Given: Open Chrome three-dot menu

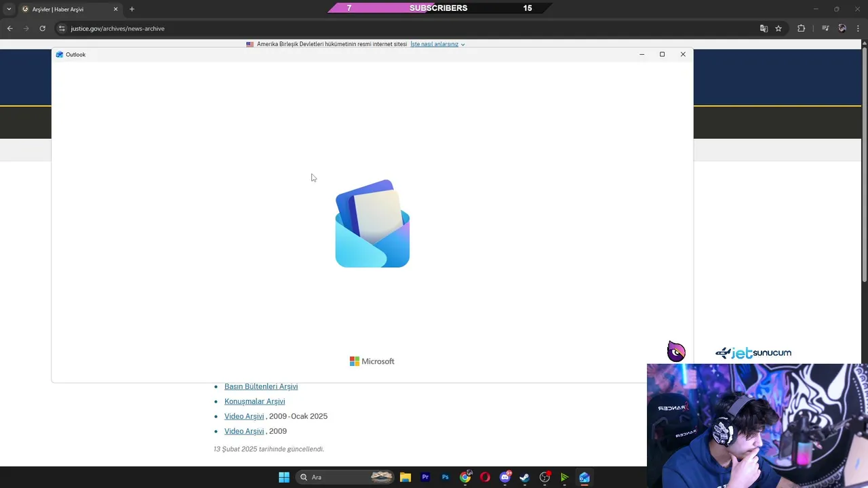Looking at the screenshot, I should [x=859, y=28].
